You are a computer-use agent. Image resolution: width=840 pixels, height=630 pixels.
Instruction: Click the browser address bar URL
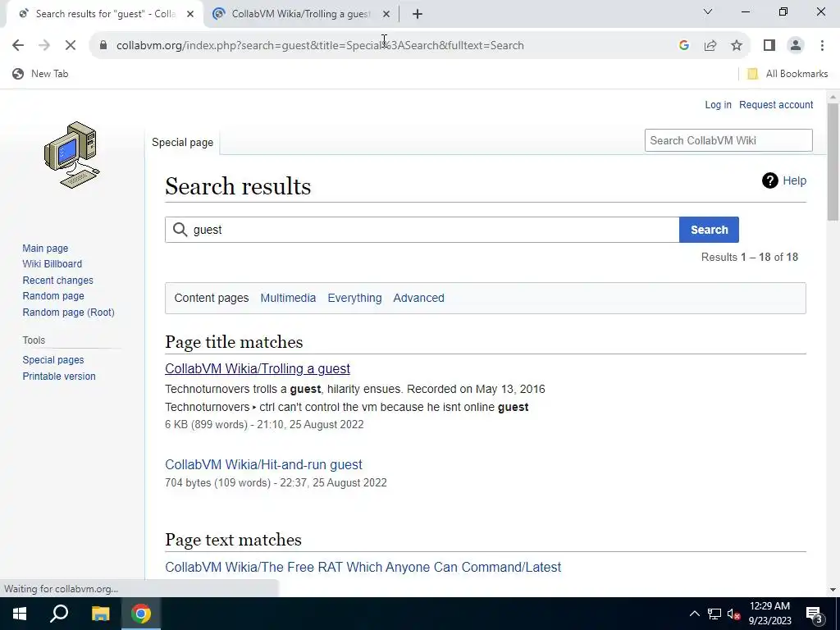(x=320, y=46)
